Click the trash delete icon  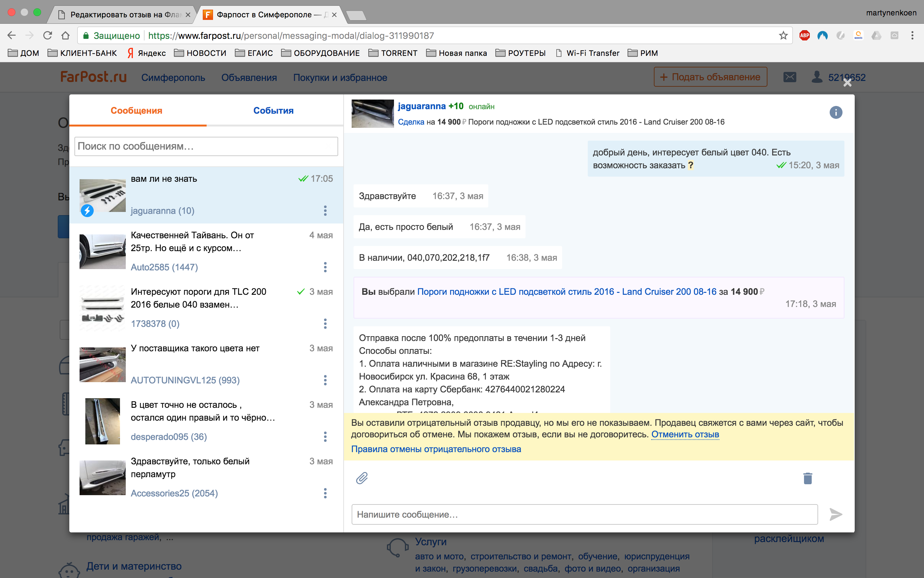click(x=808, y=478)
